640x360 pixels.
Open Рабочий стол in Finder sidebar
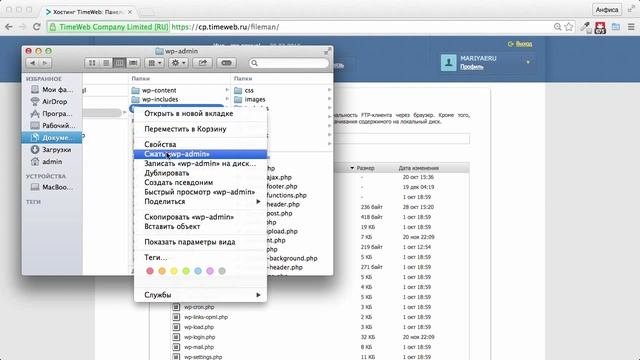tap(51, 125)
